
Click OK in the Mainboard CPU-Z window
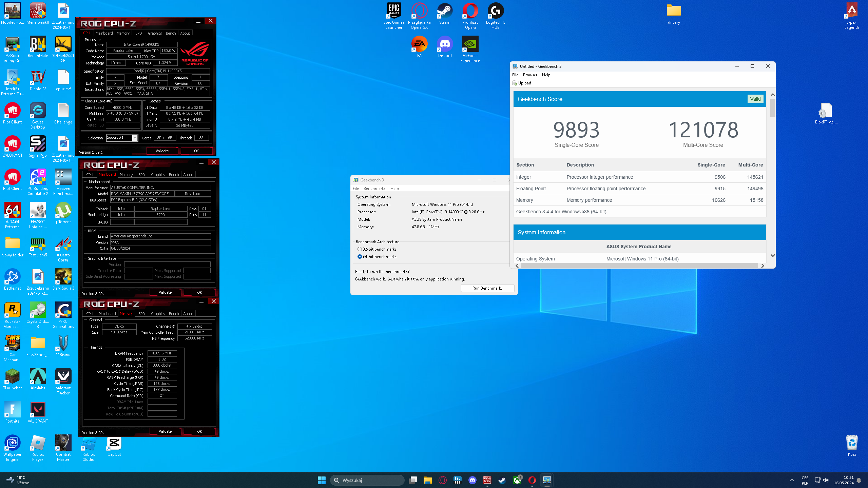199,292
